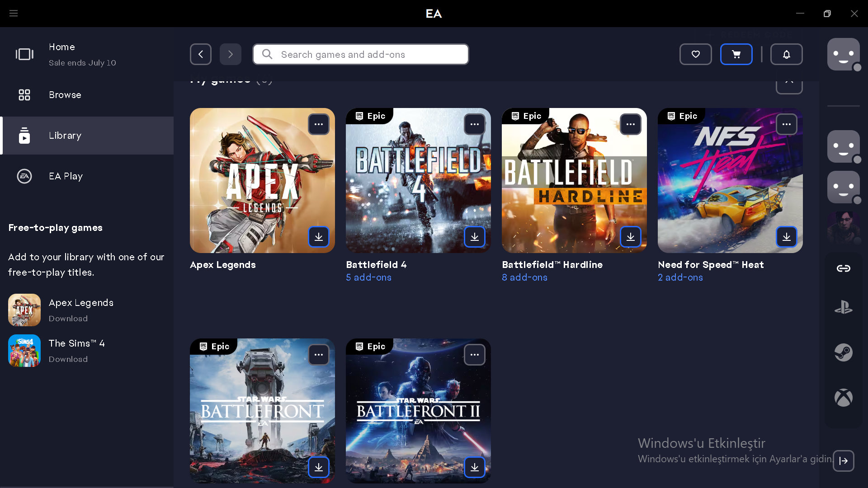
Task: Open Battlefield 4's 5 add-ons link
Action: tap(369, 277)
